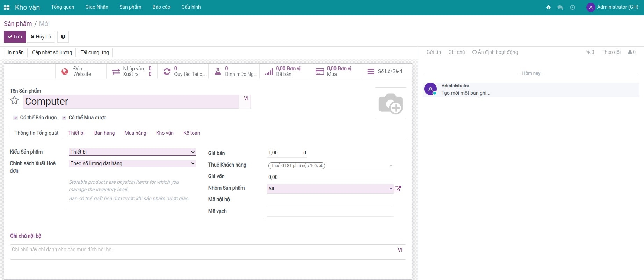
Task: Remove the Thuế GTGT phải nộp 10% tag
Action: (321, 166)
